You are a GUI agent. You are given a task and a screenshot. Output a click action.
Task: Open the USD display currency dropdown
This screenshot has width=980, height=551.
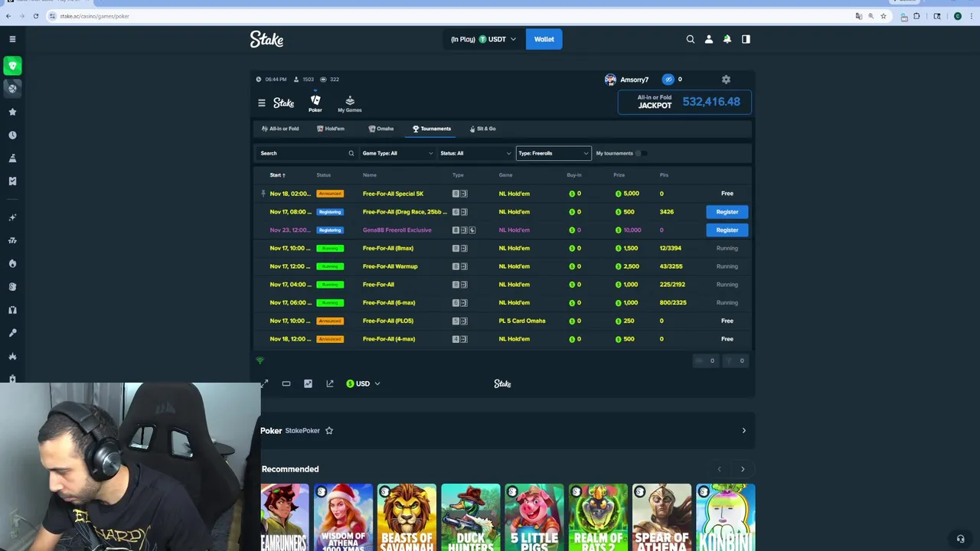click(x=363, y=383)
